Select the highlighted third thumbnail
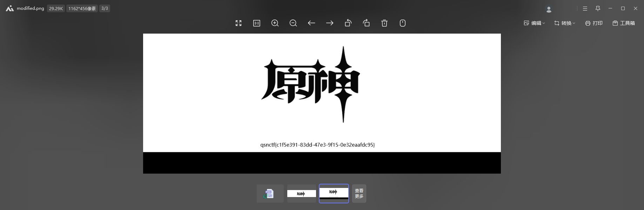The height and width of the screenshot is (210, 644). pos(334,194)
